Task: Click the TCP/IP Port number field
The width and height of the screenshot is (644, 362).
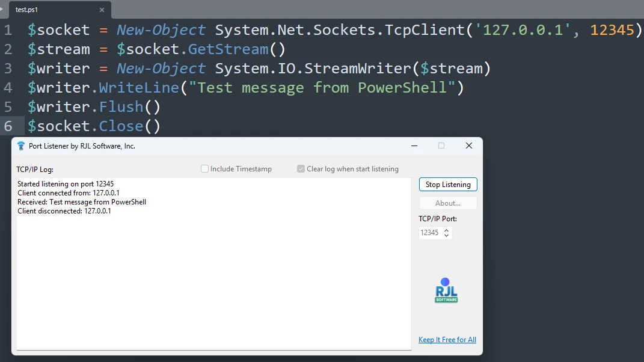Action: coord(430,232)
